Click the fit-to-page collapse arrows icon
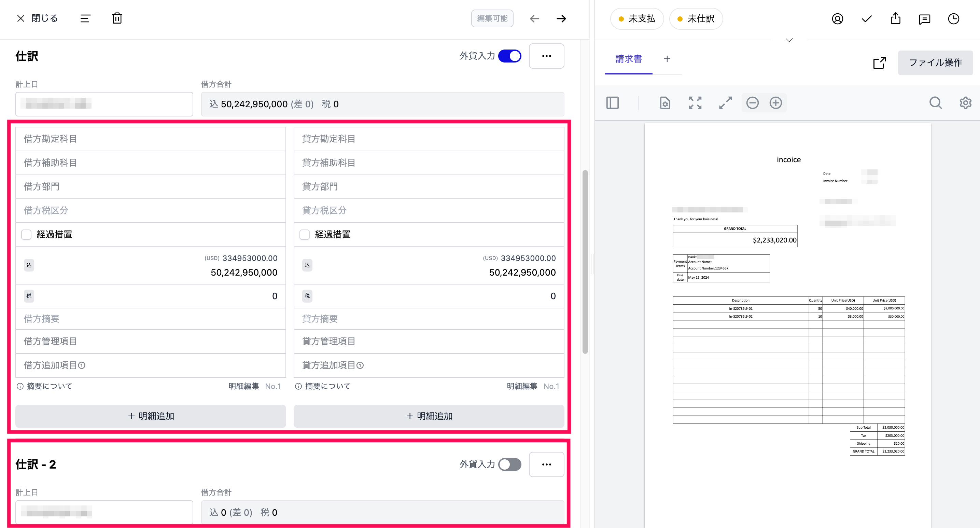The image size is (980, 528). click(x=695, y=103)
